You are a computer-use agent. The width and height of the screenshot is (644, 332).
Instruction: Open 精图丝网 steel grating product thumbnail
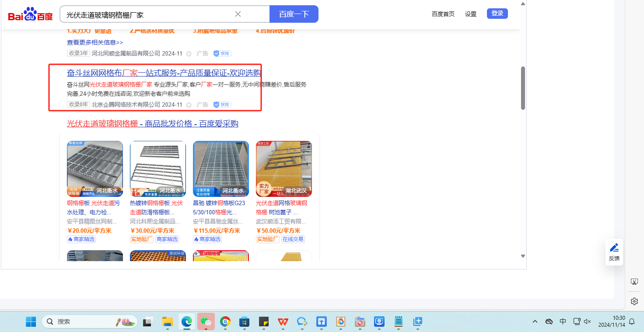coord(95,169)
